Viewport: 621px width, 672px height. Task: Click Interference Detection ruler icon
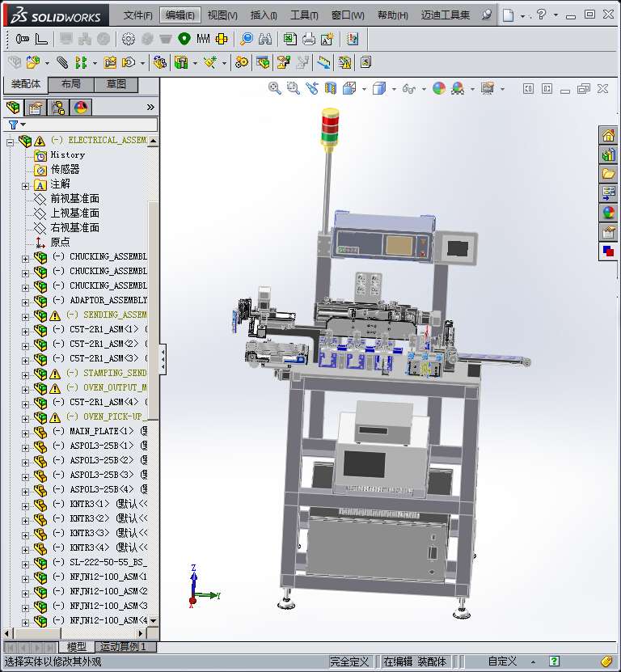(323, 62)
